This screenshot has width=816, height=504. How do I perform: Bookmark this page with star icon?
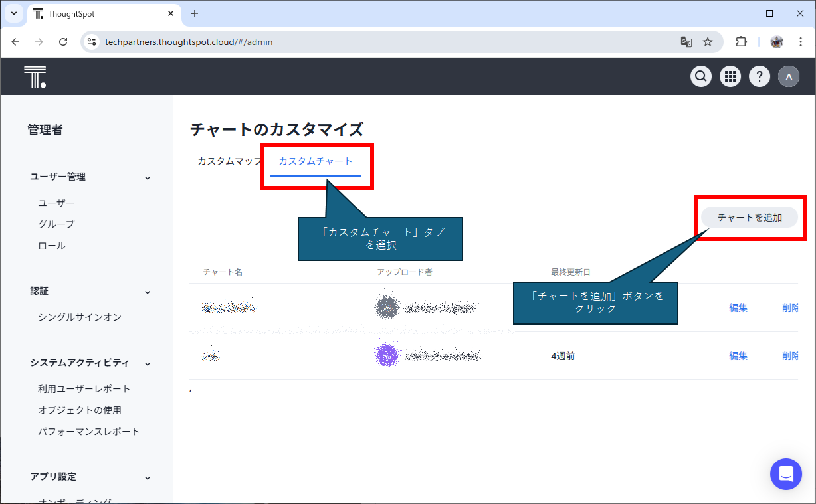708,42
